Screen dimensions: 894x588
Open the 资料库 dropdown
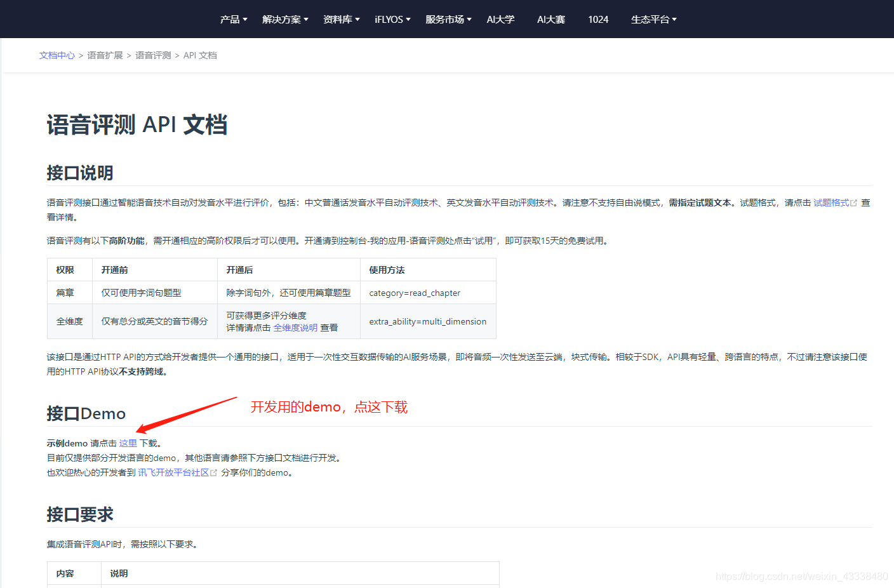pos(337,19)
